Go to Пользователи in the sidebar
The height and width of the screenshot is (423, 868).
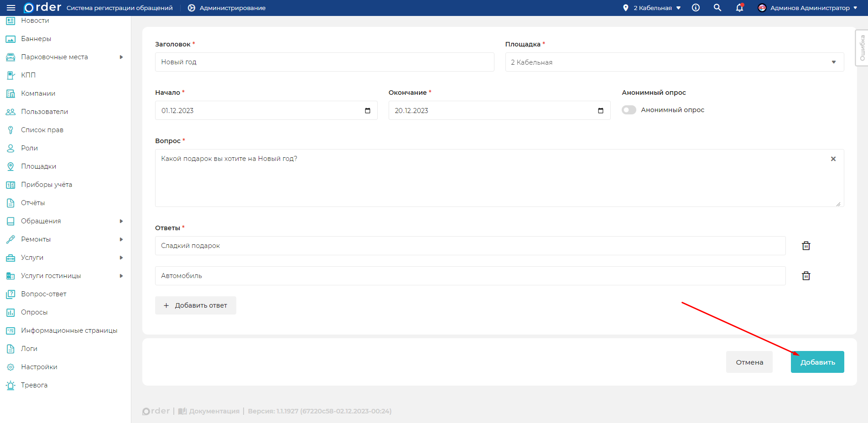(44, 112)
